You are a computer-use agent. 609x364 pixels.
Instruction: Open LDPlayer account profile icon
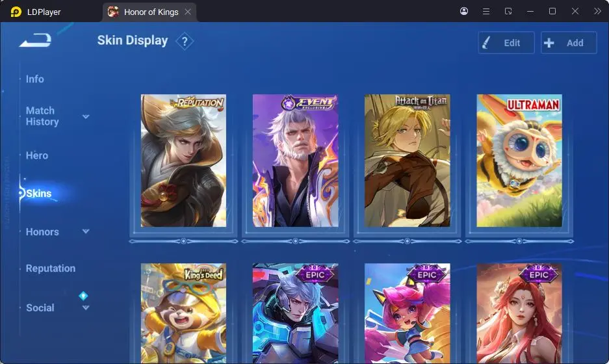tap(464, 11)
